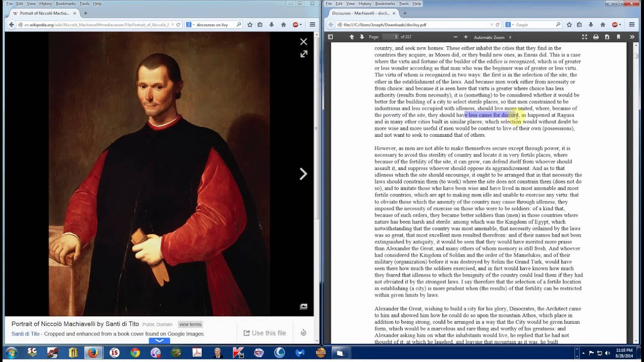This screenshot has width=644, height=362.
Task: Click Back arrow in the Wikipedia browser window
Action: 12,24
